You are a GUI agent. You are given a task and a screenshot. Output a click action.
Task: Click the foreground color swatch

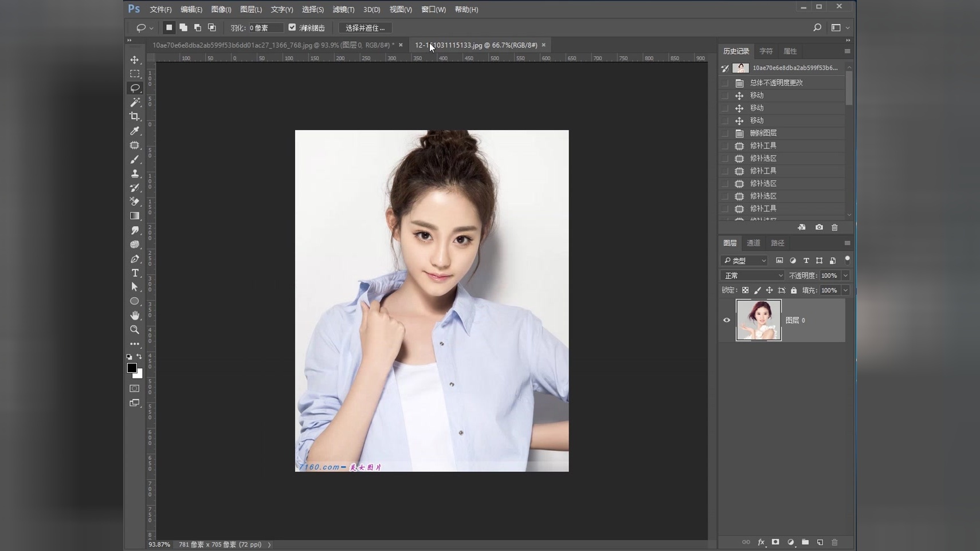(132, 368)
